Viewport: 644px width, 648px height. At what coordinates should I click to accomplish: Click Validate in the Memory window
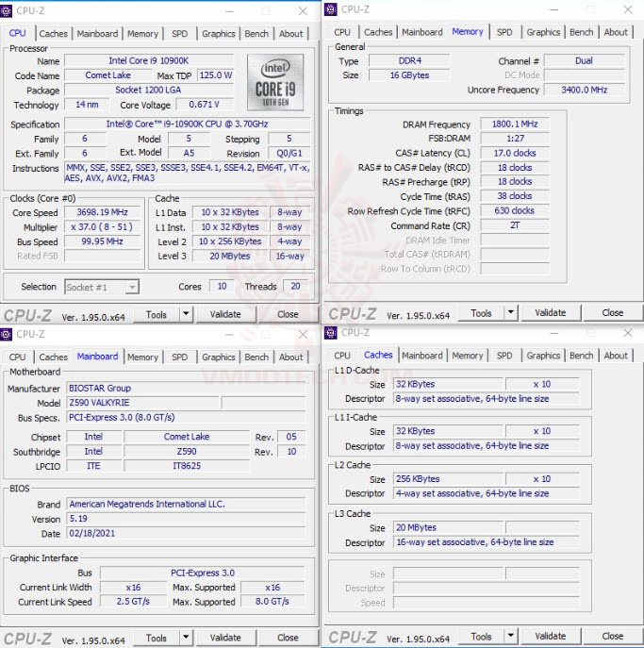coord(551,313)
